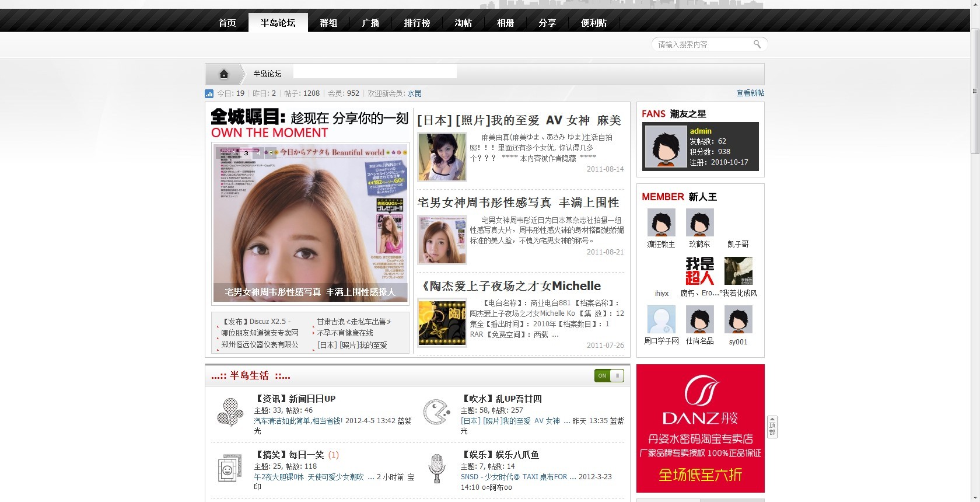Open 哪位朋友知道槍支专卖网 link
980x502 pixels.
pyautogui.click(x=260, y=333)
